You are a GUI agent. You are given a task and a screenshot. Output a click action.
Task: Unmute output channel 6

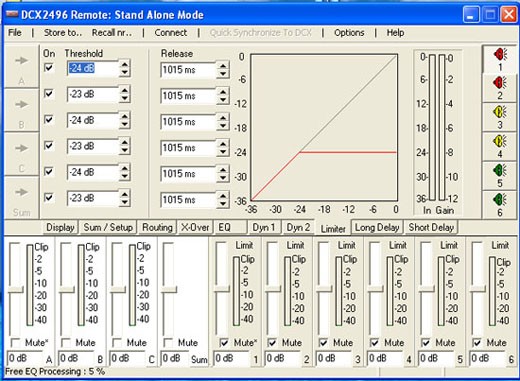(x=477, y=342)
